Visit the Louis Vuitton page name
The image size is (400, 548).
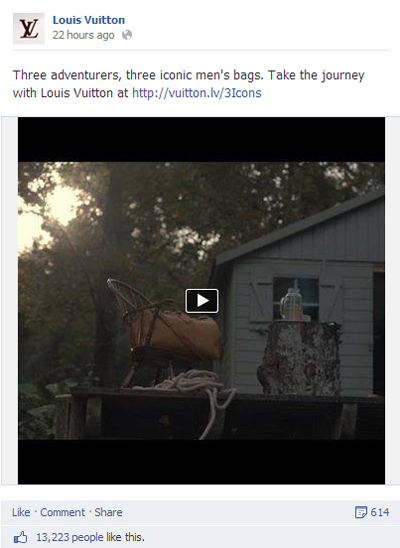click(89, 20)
